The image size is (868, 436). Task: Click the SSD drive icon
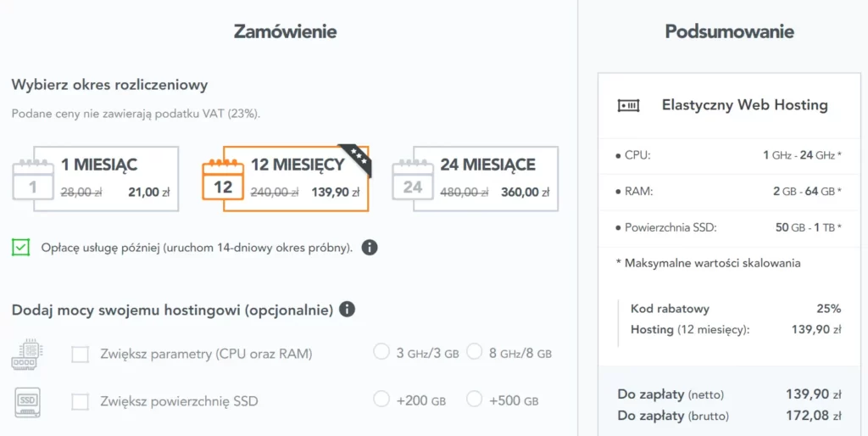28,402
